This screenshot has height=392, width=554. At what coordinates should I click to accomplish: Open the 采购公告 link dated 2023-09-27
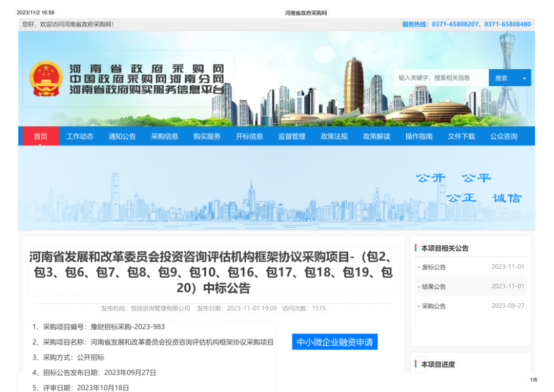click(434, 306)
